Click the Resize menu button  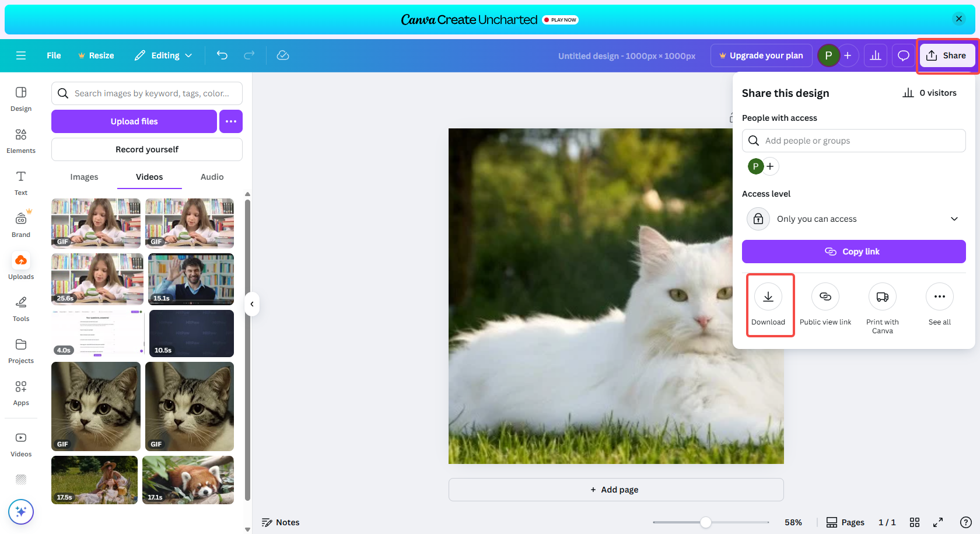pos(96,55)
